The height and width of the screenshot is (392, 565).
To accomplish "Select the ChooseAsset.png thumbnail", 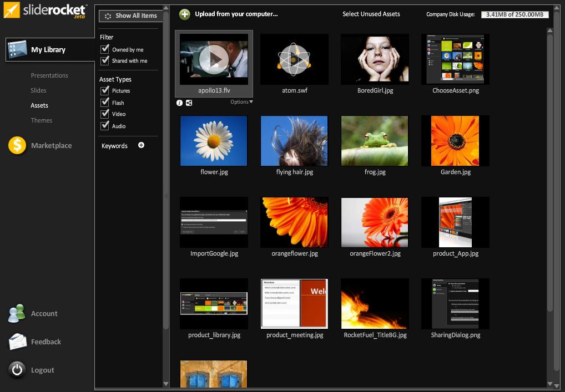I will pyautogui.click(x=456, y=59).
